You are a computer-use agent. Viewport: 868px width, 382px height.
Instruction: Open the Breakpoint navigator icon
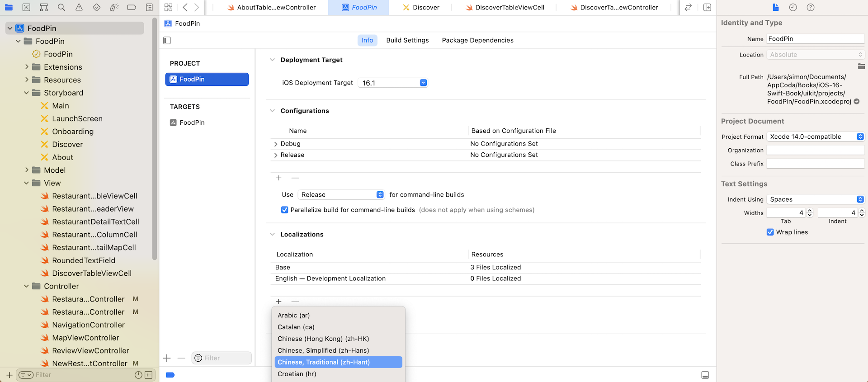[x=132, y=7]
